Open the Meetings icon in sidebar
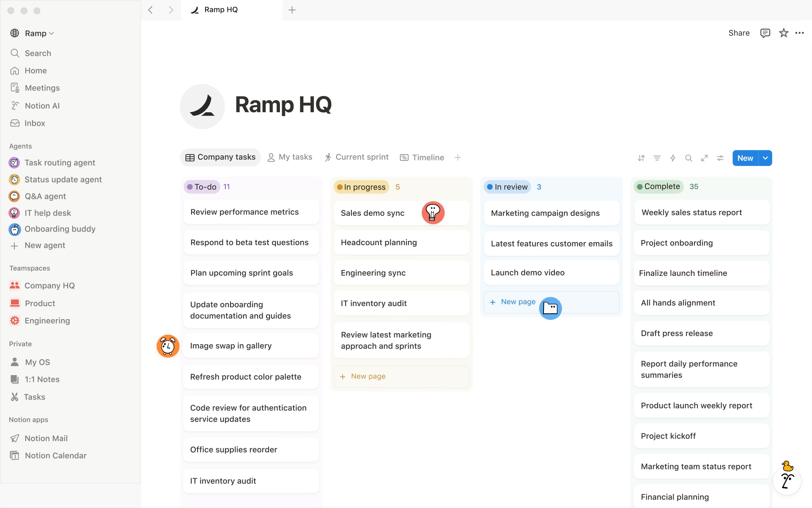This screenshot has width=812, height=508. click(15, 88)
